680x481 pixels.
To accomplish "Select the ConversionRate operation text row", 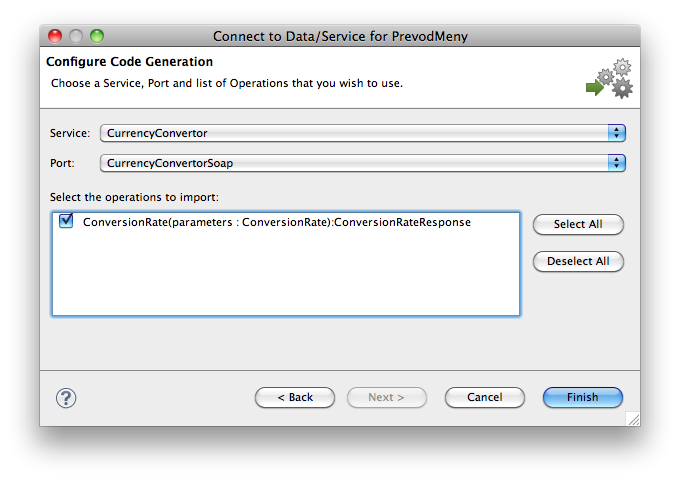I will pyautogui.click(x=277, y=222).
